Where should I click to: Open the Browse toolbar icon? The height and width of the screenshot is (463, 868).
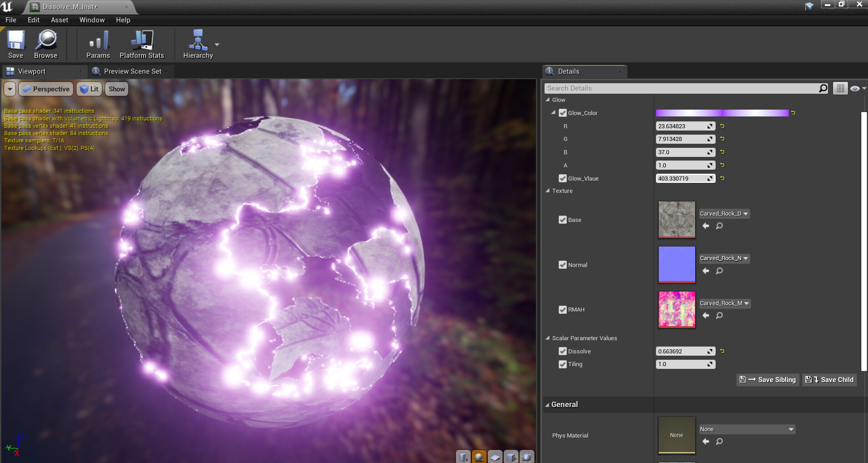[45, 43]
